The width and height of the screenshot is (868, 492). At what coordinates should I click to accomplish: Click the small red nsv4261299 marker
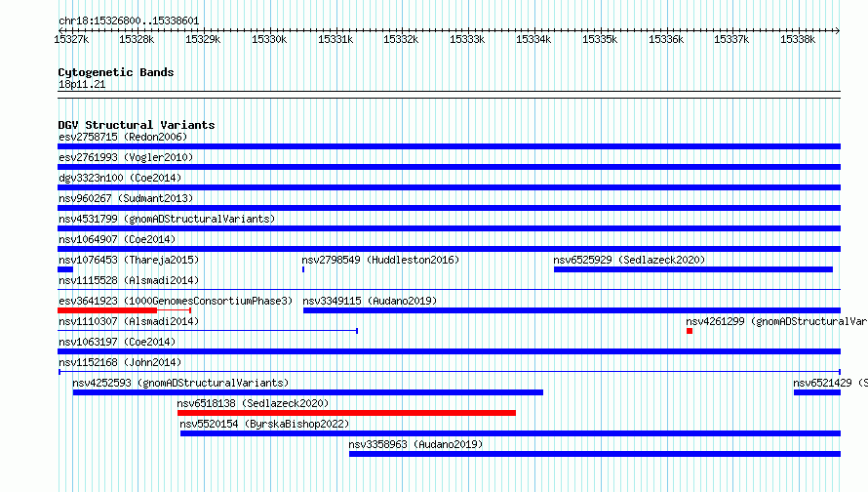690,331
